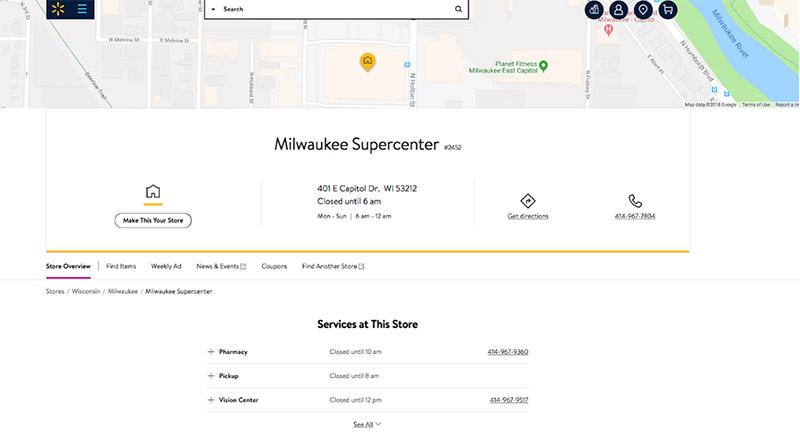The height and width of the screenshot is (434, 800).
Task: Open the Get directions link
Action: 528,216
